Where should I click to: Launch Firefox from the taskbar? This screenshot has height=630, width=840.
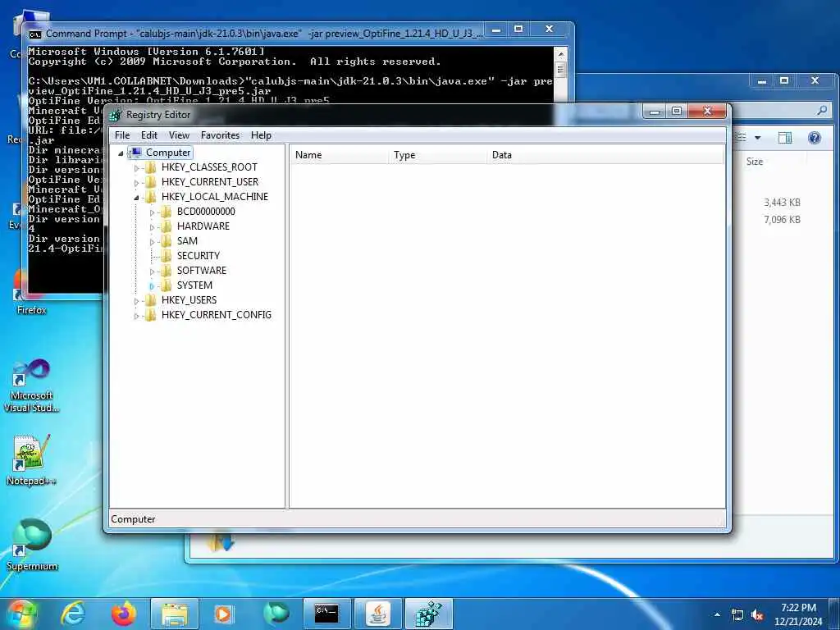(x=124, y=614)
